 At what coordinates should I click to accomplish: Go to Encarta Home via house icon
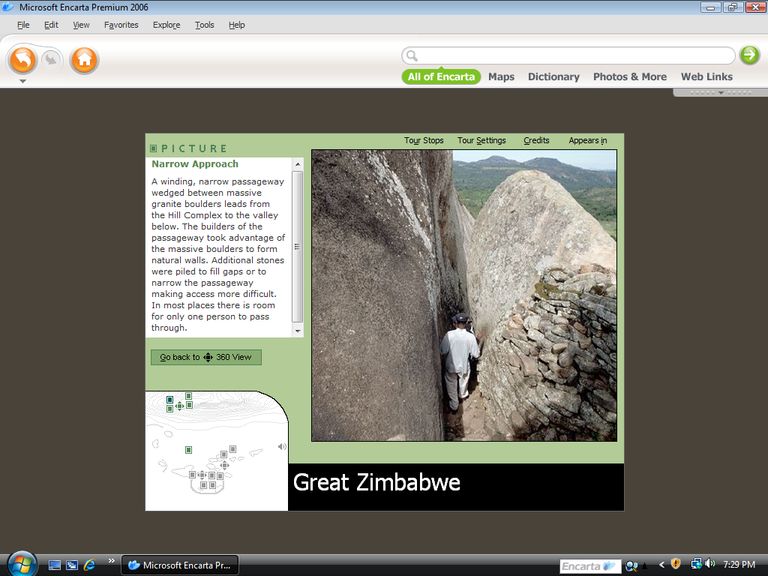(x=84, y=60)
